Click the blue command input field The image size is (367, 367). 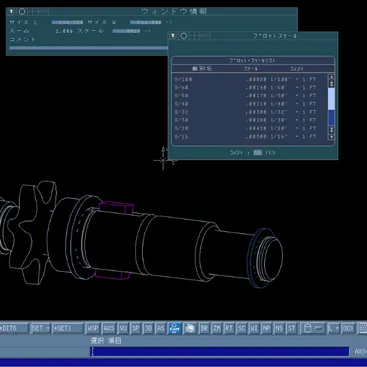pyautogui.click(x=220, y=351)
